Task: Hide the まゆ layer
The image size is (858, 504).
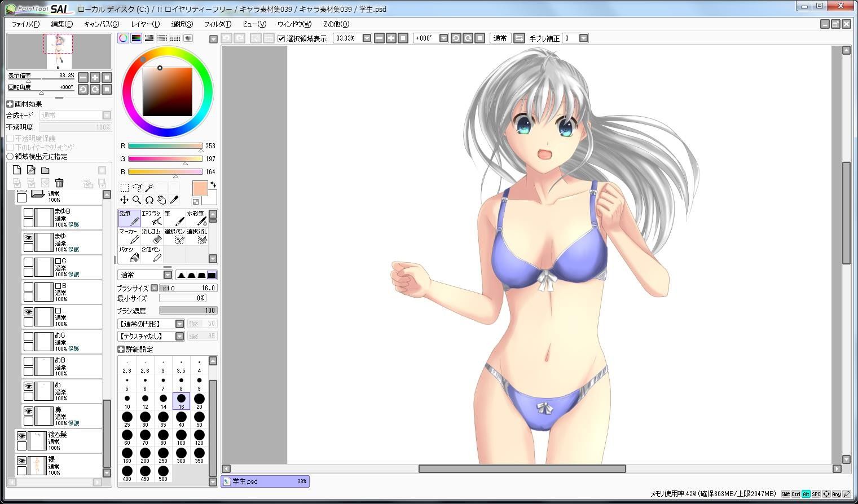Action: (28, 237)
